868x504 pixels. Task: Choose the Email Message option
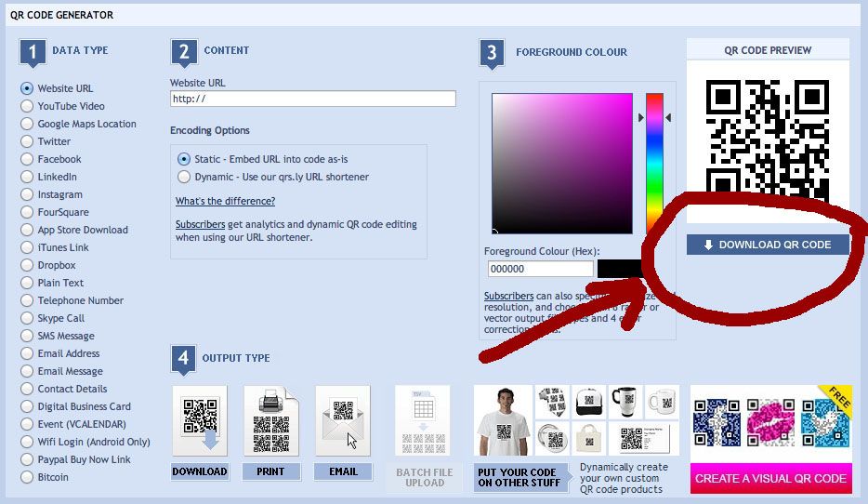pos(27,372)
